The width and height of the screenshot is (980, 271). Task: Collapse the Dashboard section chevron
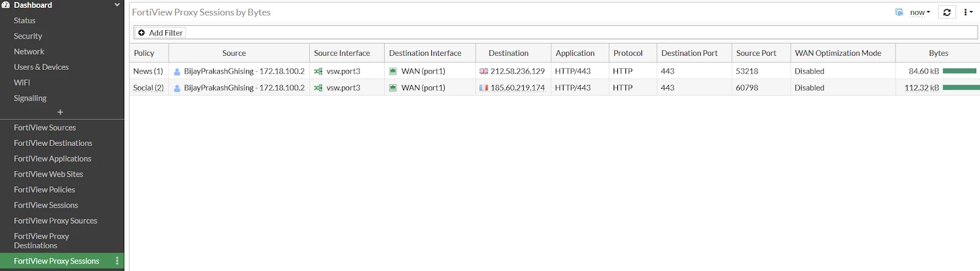[117, 5]
